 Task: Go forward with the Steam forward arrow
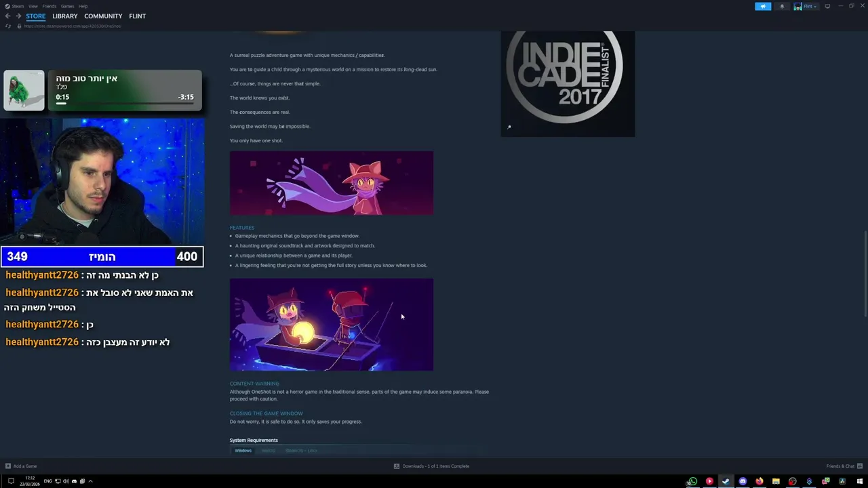pos(18,16)
